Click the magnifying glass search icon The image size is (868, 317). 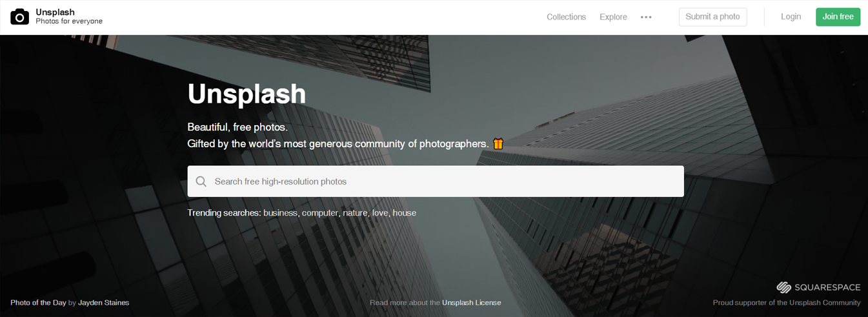point(201,181)
